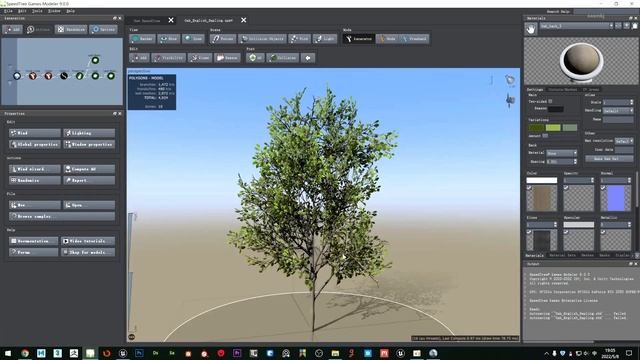Viewport: 640px width, 360px height.
Task: Click the Visibility button in Edit toolbar
Action: (169, 58)
